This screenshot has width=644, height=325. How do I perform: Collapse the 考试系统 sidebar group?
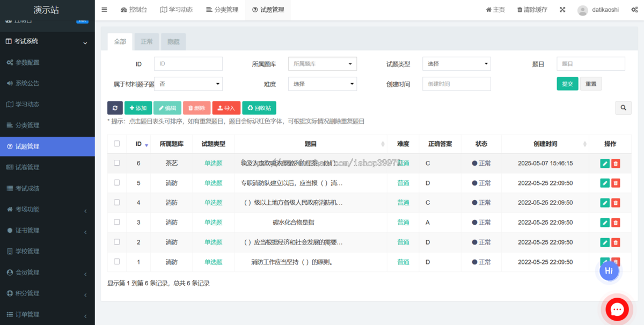pyautogui.click(x=47, y=41)
